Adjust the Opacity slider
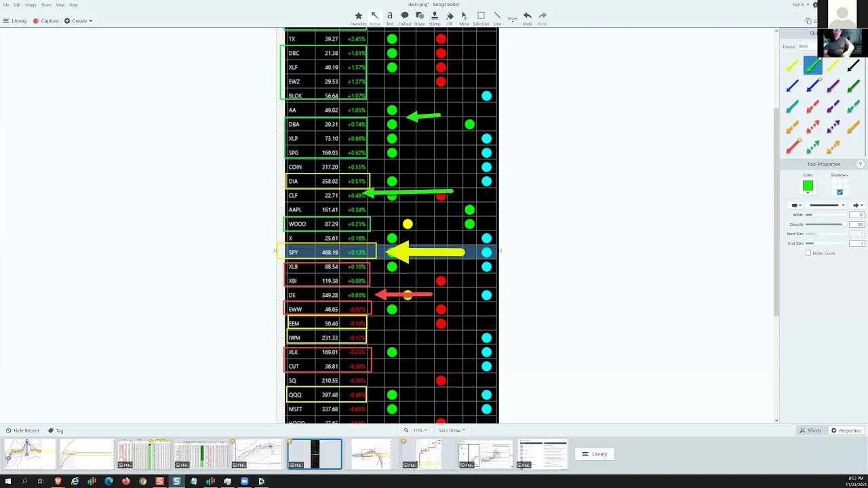The width and height of the screenshot is (868, 488). click(825, 224)
